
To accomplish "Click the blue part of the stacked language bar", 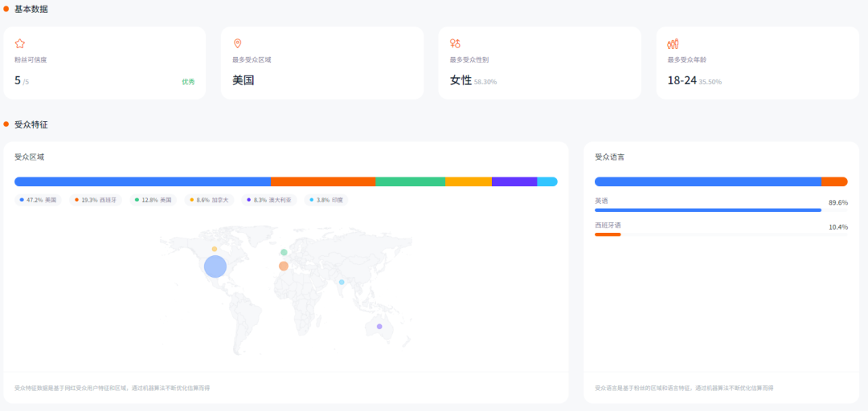I will tap(708, 181).
